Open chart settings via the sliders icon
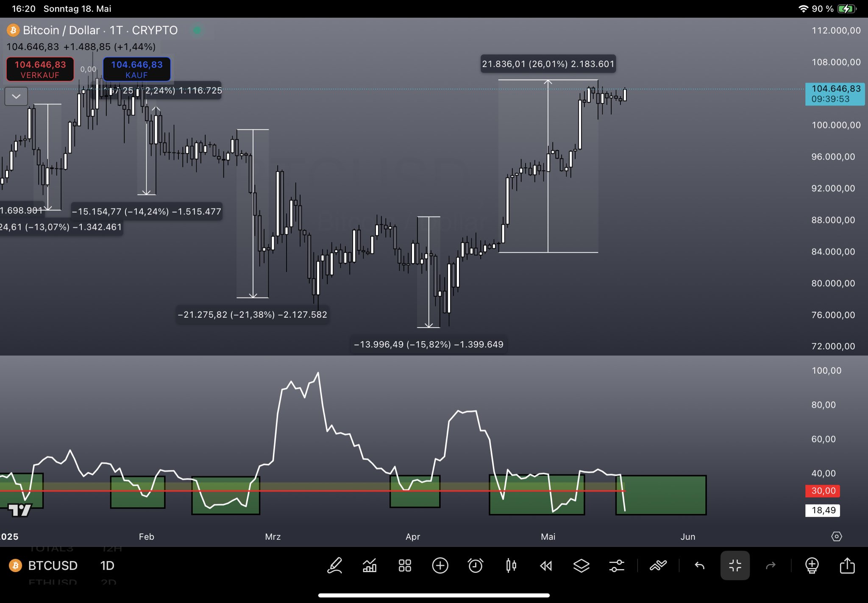This screenshot has width=868, height=603. pyautogui.click(x=617, y=565)
